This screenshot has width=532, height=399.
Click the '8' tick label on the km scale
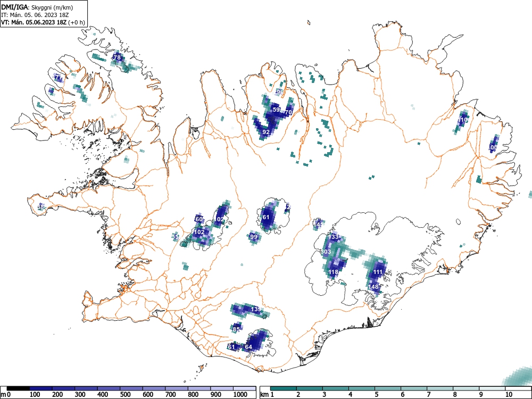[x=455, y=395]
